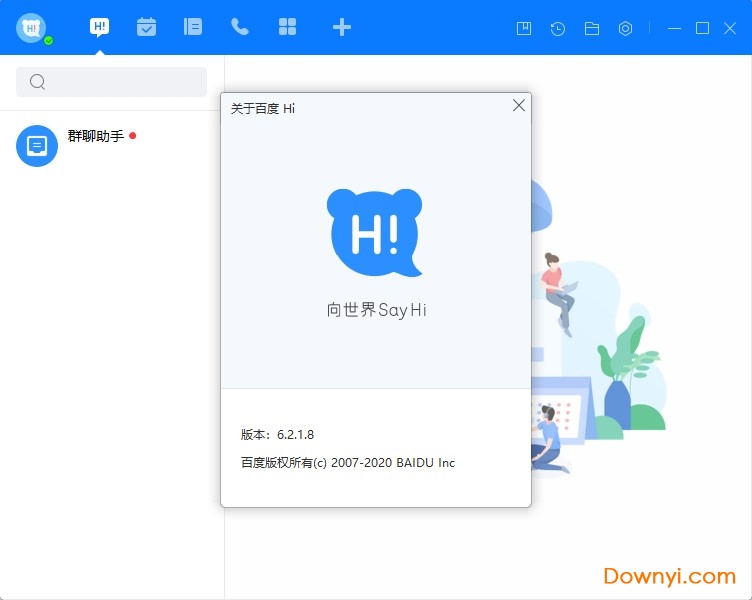
Task: Open the apps grid icon
Action: [x=287, y=27]
